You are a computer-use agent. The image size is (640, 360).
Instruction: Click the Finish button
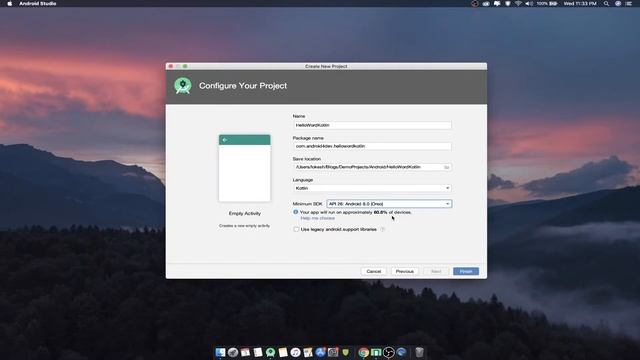[466, 271]
